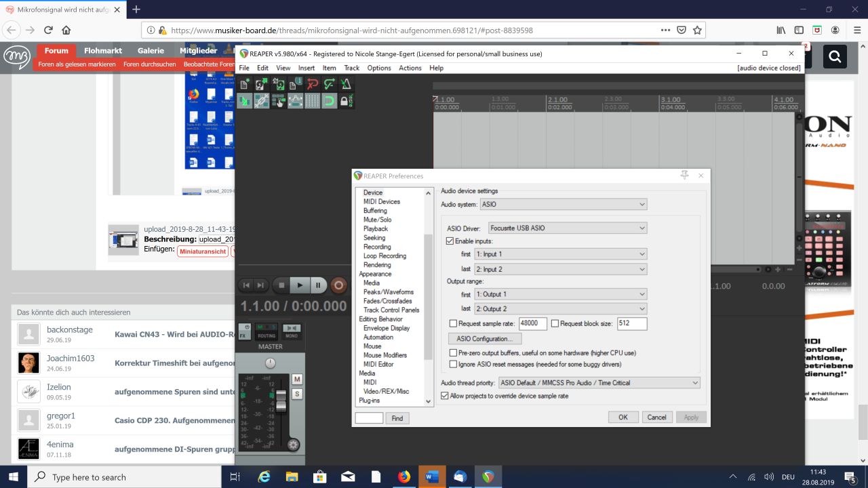This screenshot has height=488, width=868.
Task: Toggle locking padlock icon
Action: click(347, 101)
